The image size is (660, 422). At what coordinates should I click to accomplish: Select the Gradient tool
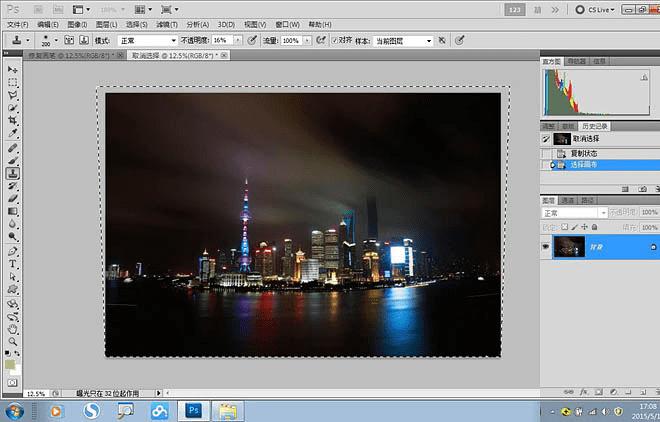point(13,211)
